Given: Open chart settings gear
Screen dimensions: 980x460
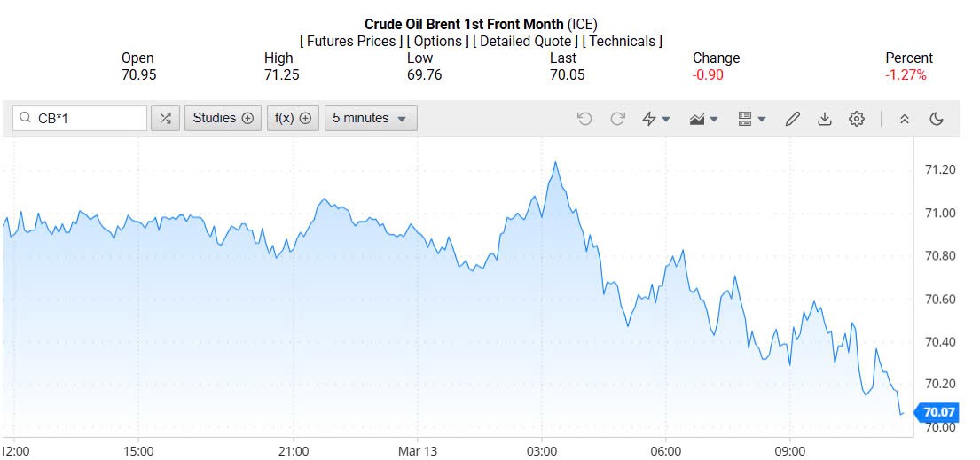Looking at the screenshot, I should pyautogui.click(x=856, y=119).
